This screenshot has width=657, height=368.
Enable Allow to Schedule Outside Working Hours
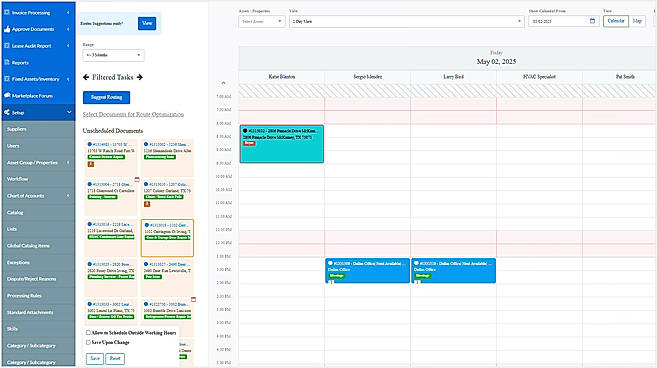point(88,332)
